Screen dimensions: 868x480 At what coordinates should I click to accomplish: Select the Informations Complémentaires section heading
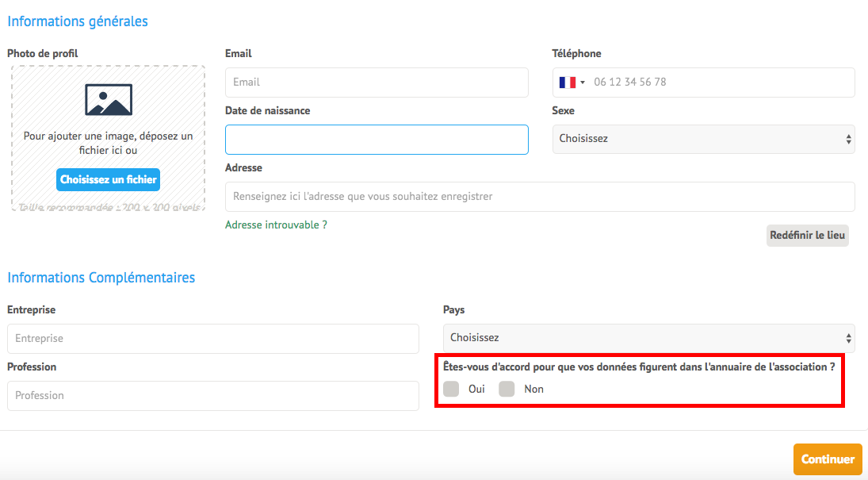[101, 277]
